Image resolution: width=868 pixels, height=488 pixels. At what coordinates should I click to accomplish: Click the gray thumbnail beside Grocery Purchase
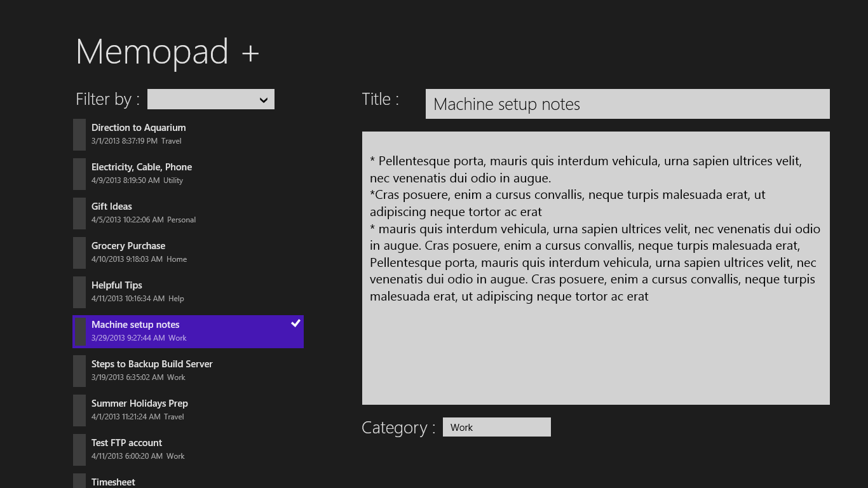coord(79,253)
